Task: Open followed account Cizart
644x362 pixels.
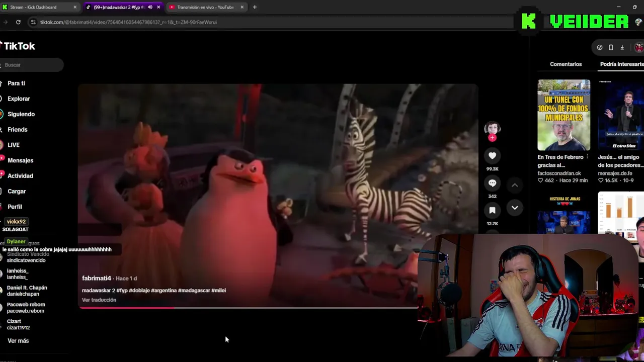Action: coord(18,324)
